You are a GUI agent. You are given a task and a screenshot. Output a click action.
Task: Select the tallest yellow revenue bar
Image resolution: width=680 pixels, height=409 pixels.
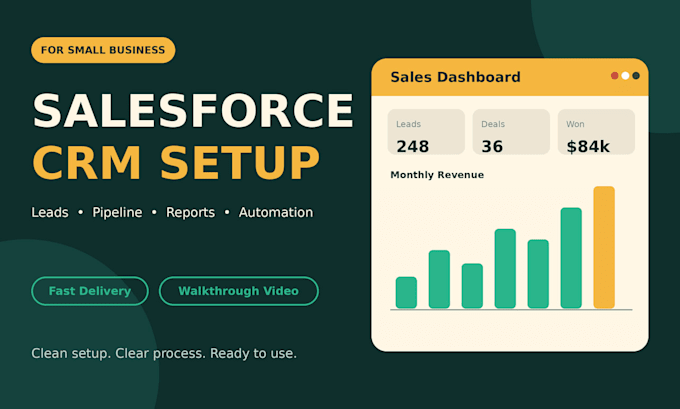pyautogui.click(x=604, y=248)
